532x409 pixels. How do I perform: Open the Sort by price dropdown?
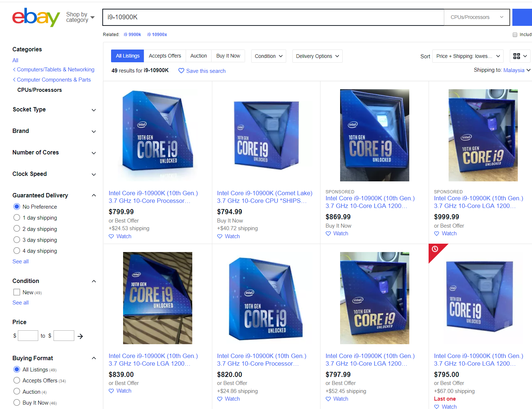click(468, 56)
